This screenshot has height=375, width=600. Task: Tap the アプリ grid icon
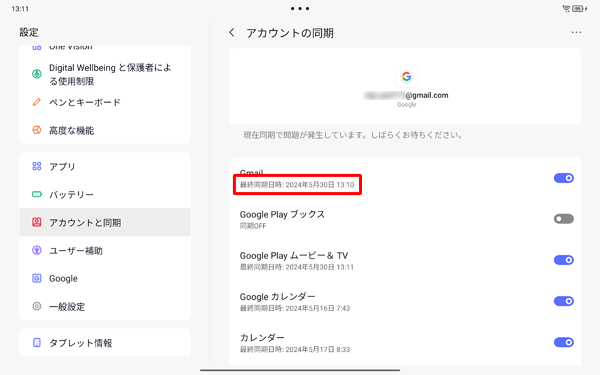37,166
